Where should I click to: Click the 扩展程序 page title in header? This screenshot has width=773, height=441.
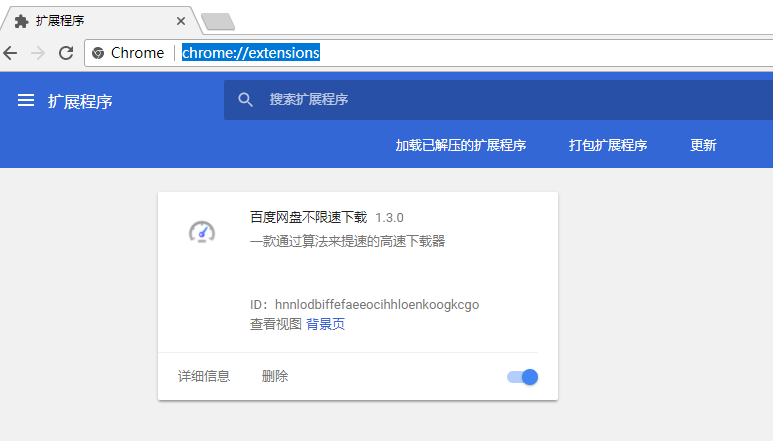[80, 102]
